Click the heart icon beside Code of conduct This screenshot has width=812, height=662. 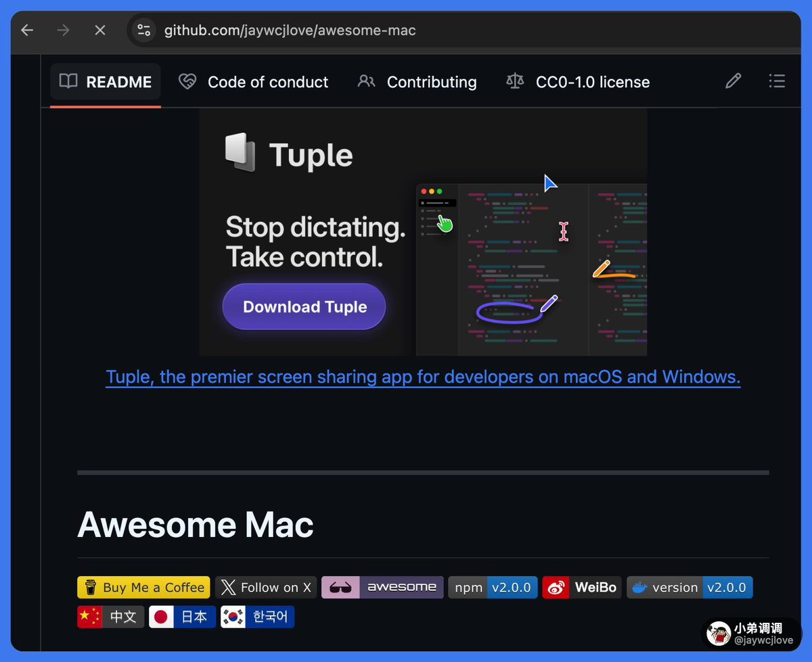pos(187,82)
